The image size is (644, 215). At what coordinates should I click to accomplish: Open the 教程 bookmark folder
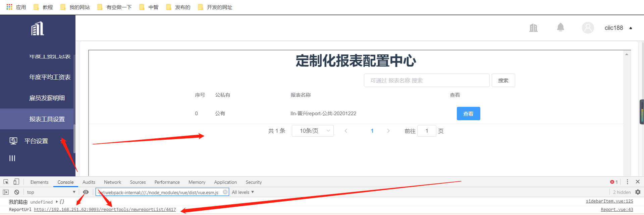click(43, 7)
